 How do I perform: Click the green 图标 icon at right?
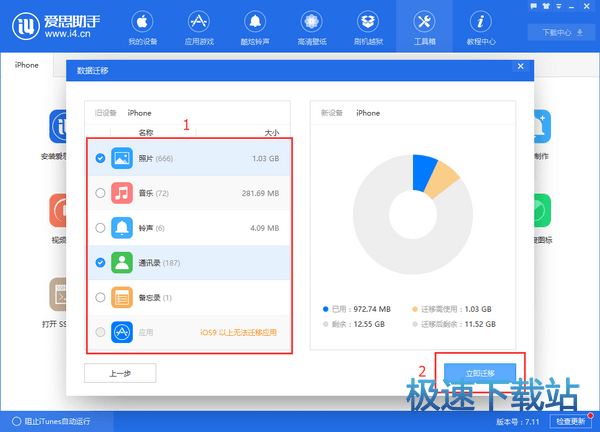[542, 210]
